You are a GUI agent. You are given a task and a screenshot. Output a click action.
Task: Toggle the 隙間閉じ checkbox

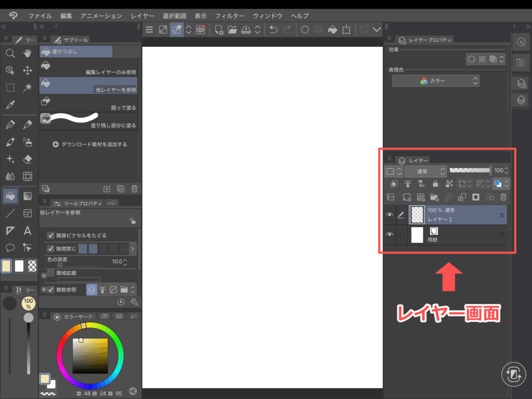[x=51, y=249]
